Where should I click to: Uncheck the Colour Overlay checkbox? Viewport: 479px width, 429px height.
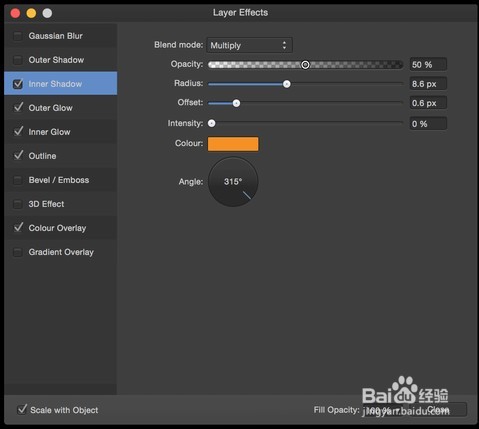click(x=18, y=228)
